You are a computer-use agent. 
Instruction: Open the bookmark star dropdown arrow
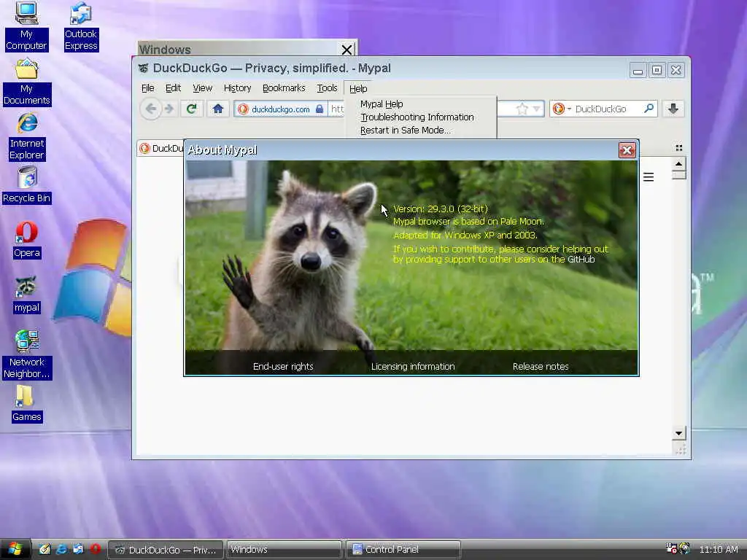pyautogui.click(x=536, y=109)
